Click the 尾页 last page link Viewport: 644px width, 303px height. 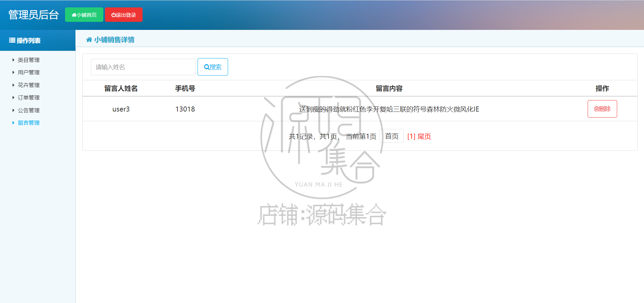(x=424, y=136)
